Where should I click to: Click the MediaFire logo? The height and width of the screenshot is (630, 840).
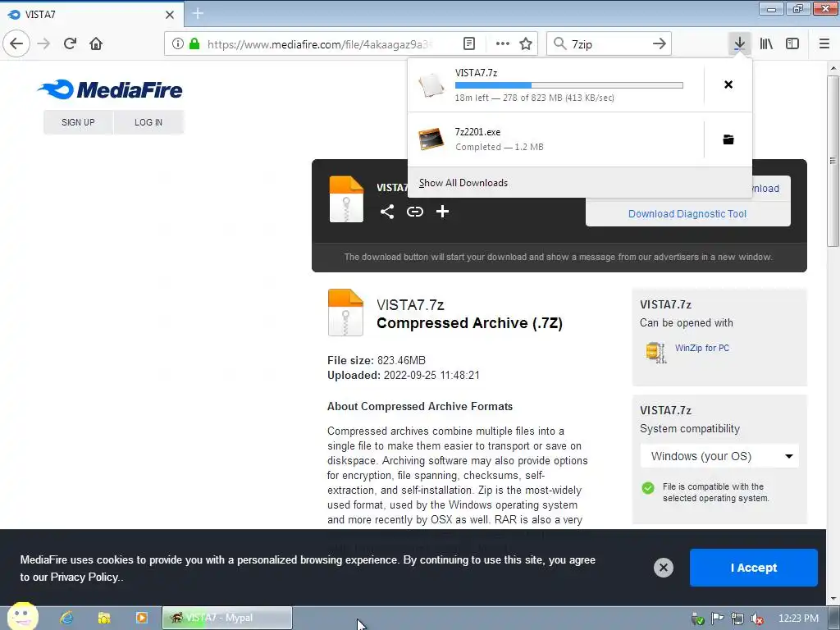(110, 89)
